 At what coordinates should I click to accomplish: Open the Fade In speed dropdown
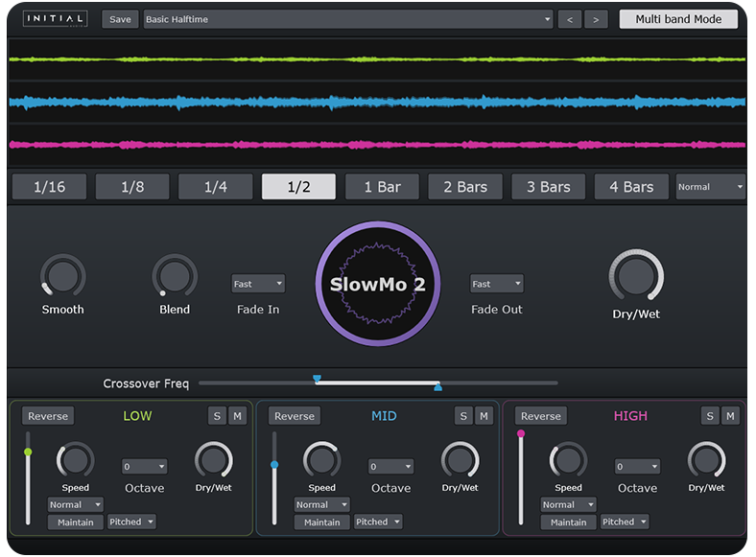point(258,284)
